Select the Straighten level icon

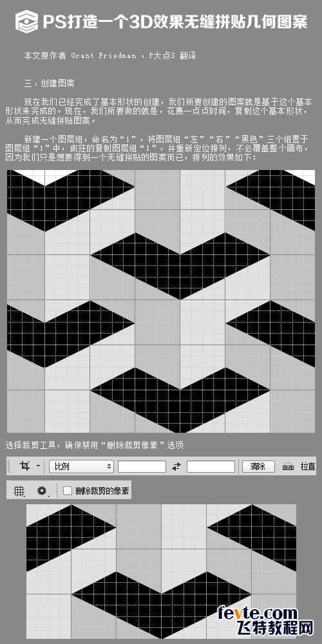(x=288, y=466)
